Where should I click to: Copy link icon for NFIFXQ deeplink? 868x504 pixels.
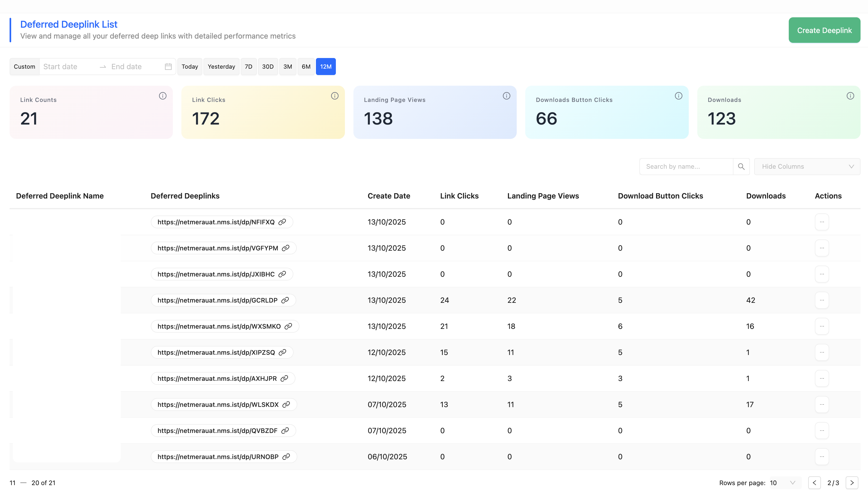(x=282, y=222)
